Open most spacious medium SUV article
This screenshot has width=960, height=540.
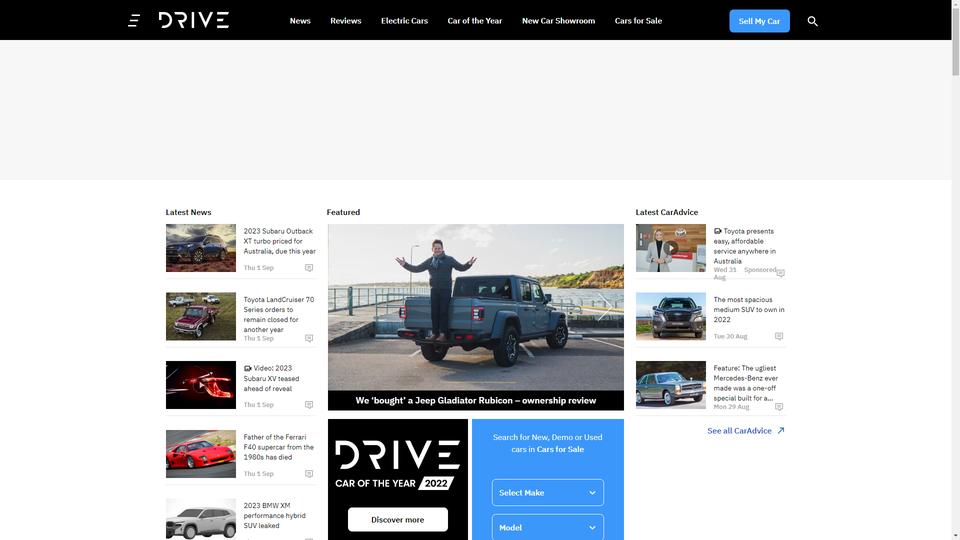tap(749, 310)
